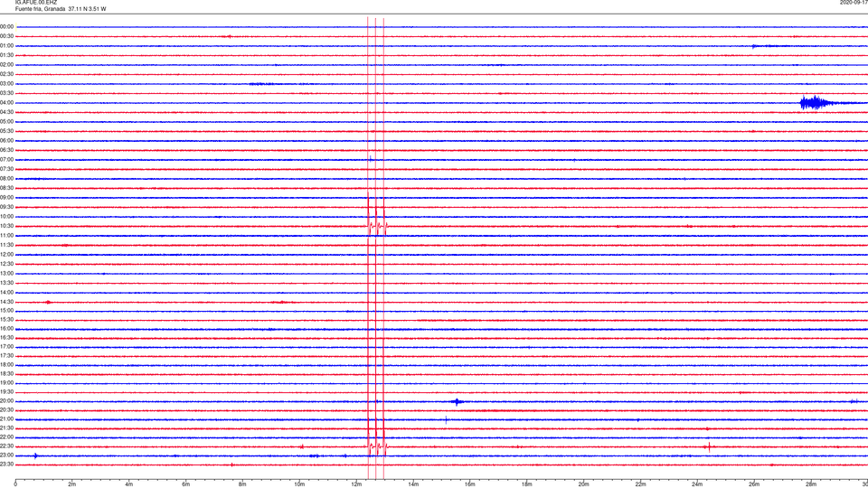This screenshot has height=488, width=868.
Task: Select the 09:00 trace time label
Action: (6, 198)
